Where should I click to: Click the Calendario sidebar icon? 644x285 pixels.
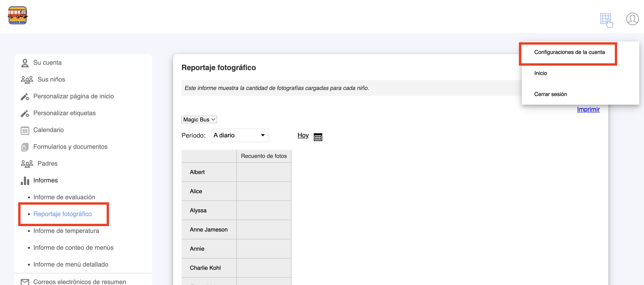[25, 130]
